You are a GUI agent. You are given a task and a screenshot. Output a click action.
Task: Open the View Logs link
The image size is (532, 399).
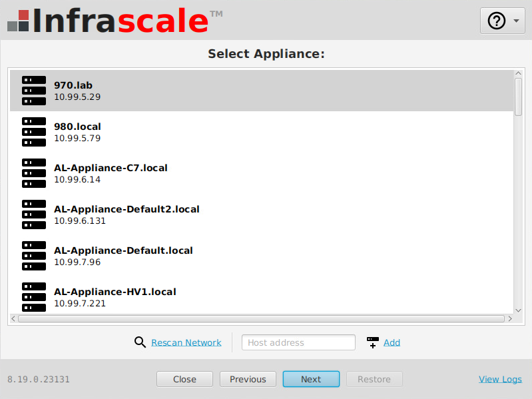[500, 379]
